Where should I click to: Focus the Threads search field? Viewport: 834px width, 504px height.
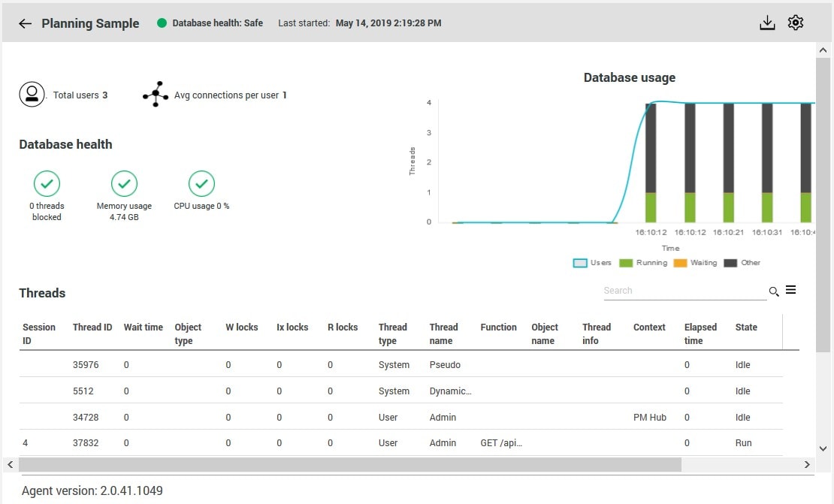pyautogui.click(x=685, y=291)
